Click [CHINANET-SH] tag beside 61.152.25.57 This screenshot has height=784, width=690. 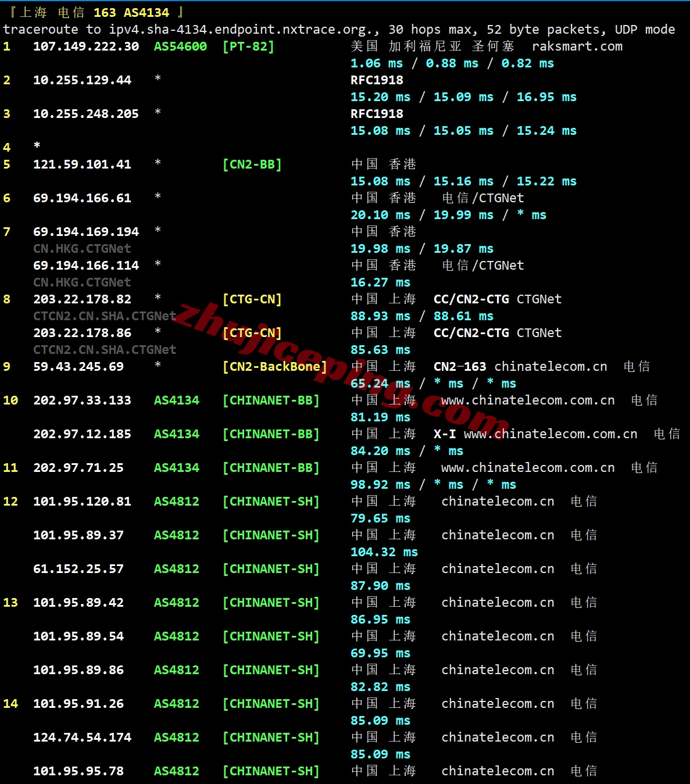pos(271,569)
